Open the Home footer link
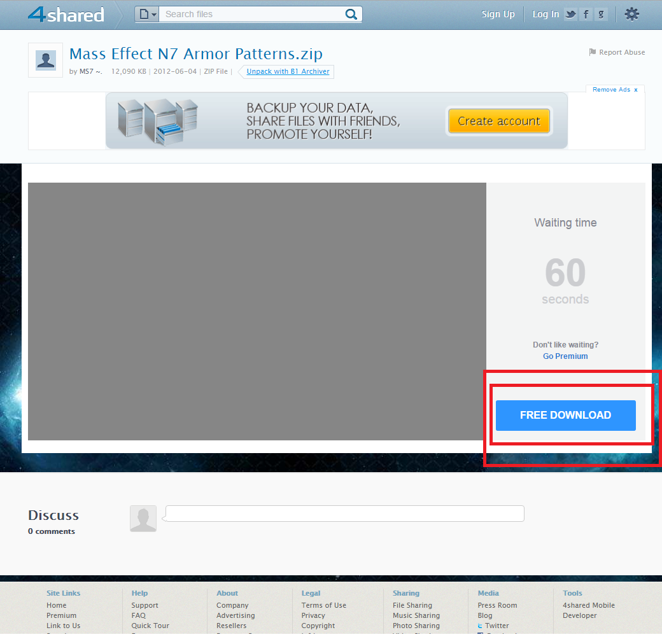662x644 pixels. click(x=57, y=605)
